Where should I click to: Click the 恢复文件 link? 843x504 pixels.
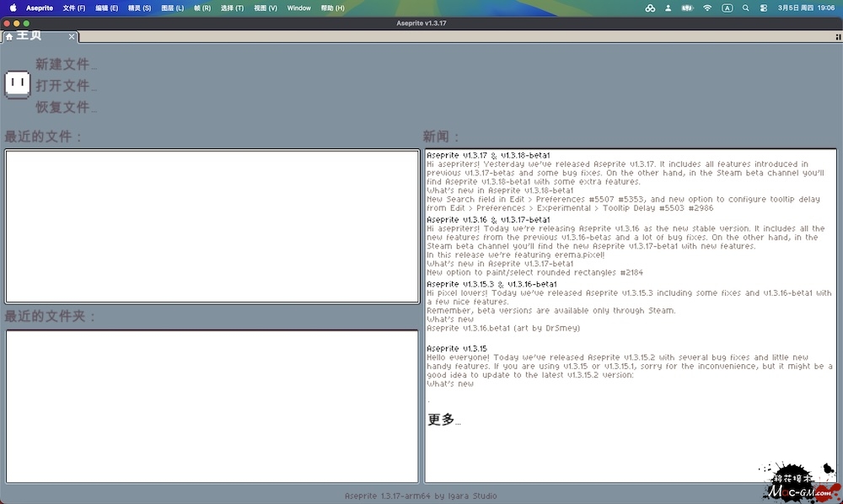(x=66, y=108)
